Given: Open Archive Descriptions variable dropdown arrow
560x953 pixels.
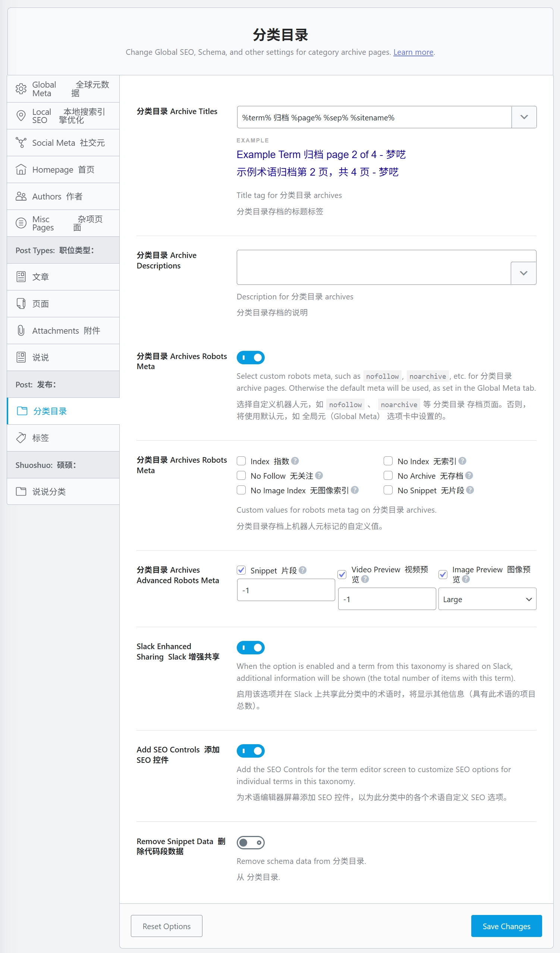Looking at the screenshot, I should tap(524, 273).
